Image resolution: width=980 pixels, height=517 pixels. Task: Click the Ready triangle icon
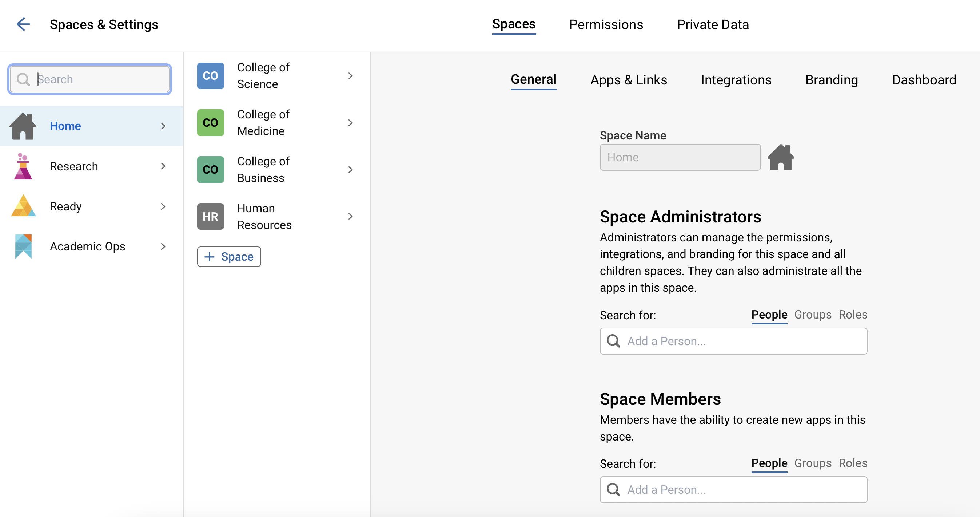(x=23, y=206)
